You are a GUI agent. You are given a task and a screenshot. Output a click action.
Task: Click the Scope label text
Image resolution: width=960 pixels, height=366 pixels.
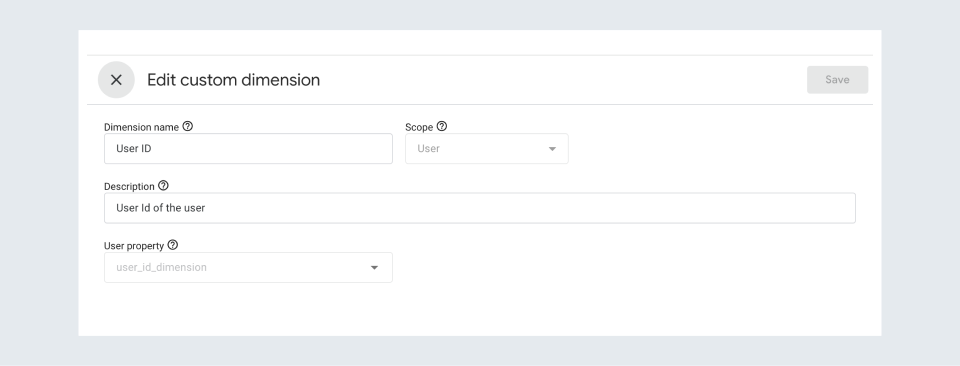(419, 127)
